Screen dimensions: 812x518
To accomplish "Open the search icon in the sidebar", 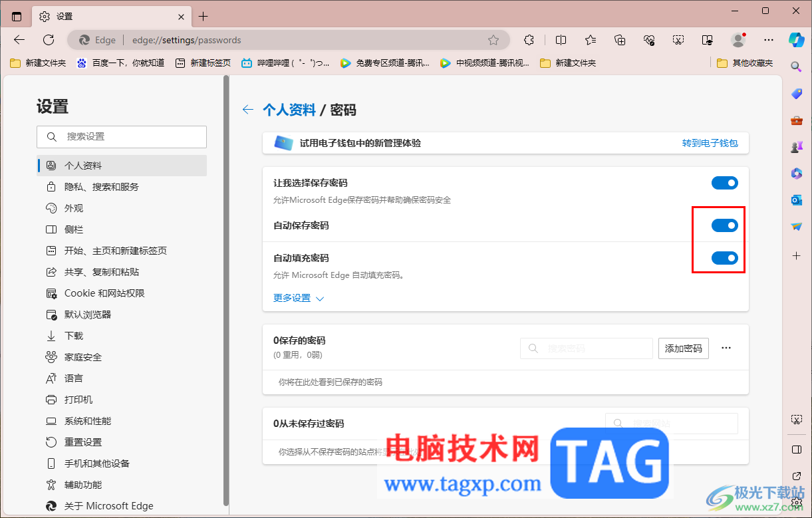I will point(795,66).
